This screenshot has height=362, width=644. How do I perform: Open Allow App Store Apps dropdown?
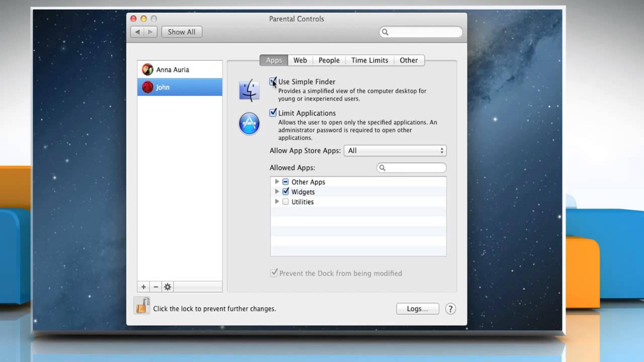point(395,150)
